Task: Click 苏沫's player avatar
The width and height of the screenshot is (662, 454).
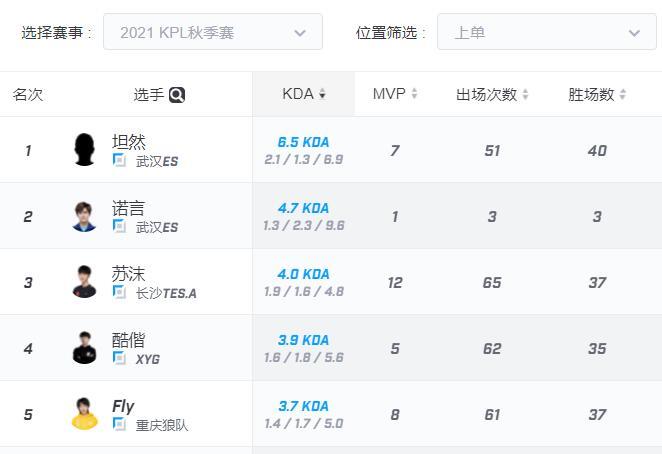Action: pyautogui.click(x=85, y=282)
